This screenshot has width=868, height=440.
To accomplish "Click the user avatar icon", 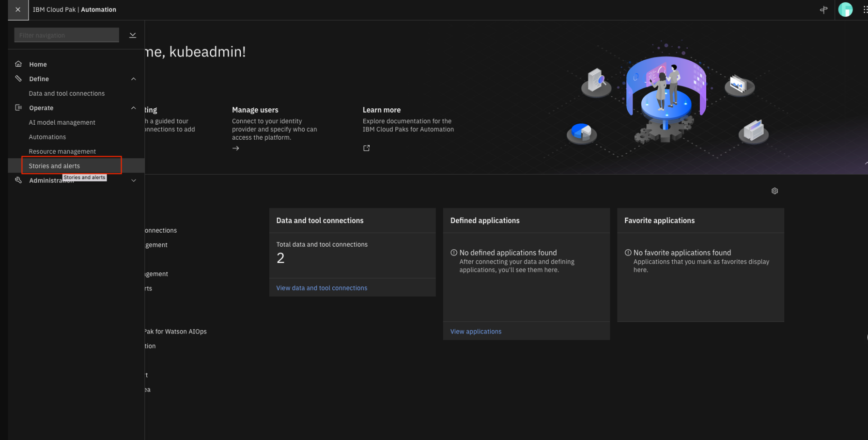I will (x=845, y=10).
